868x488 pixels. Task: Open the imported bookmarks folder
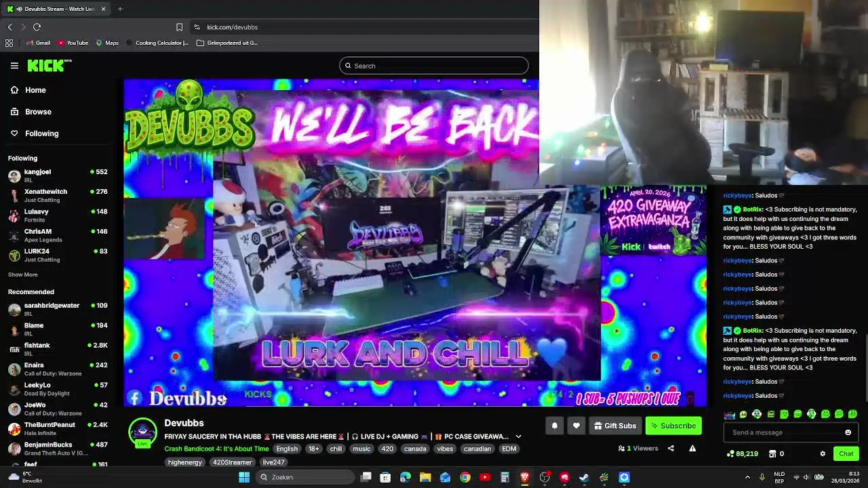pos(227,43)
